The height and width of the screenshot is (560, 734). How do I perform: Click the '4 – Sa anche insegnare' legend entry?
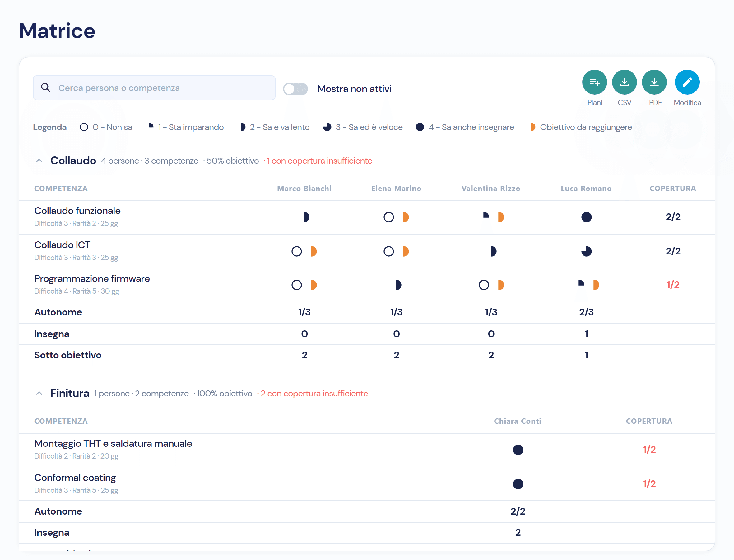[465, 127]
